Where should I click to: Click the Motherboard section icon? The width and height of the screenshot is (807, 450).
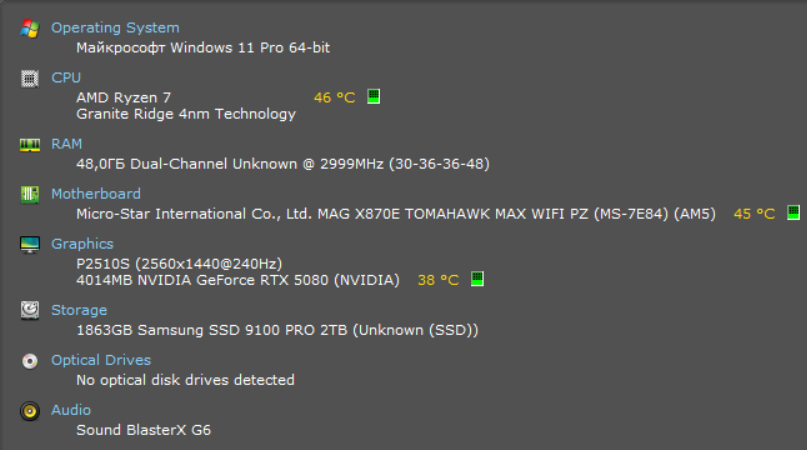click(x=30, y=194)
